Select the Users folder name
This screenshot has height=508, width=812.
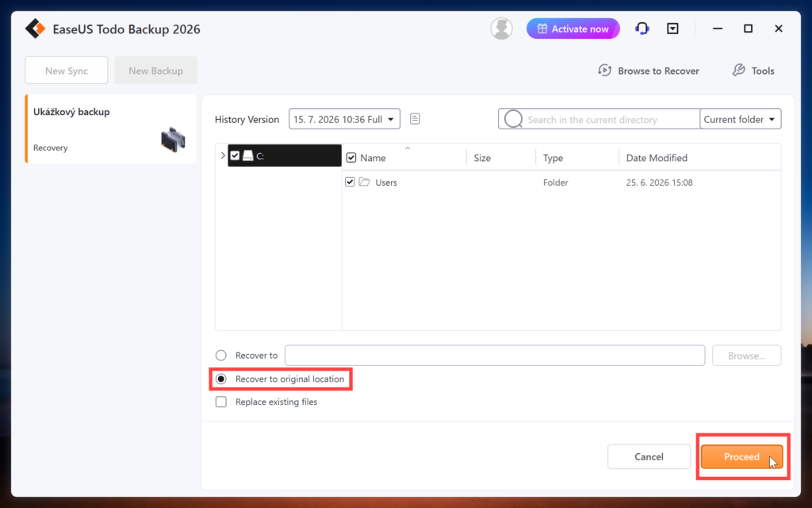click(386, 183)
